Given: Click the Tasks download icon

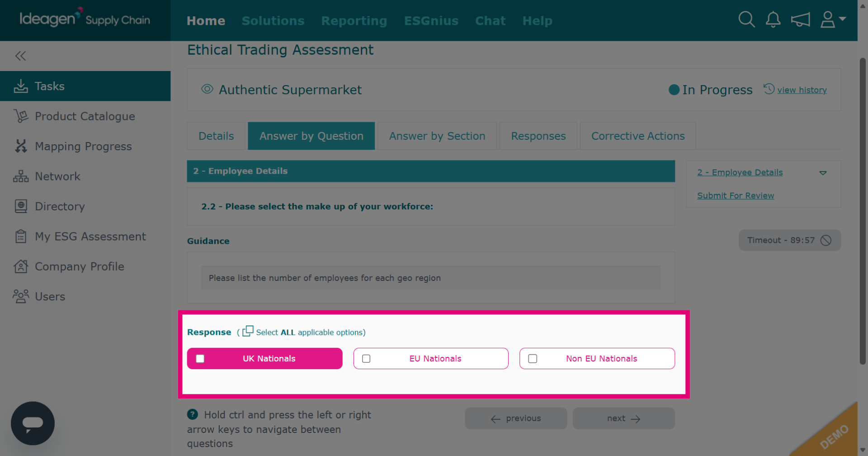Looking at the screenshot, I should click(x=21, y=86).
